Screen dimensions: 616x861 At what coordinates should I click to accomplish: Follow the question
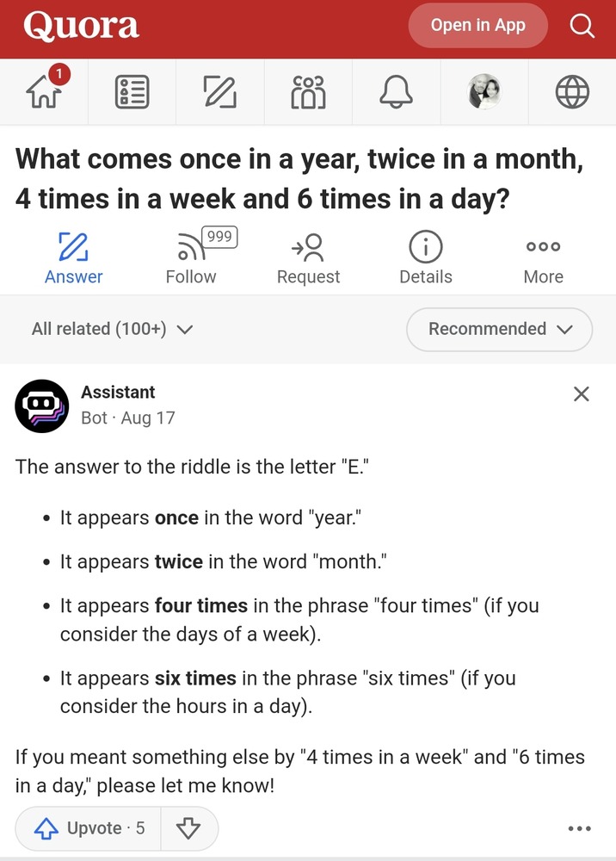(x=191, y=258)
